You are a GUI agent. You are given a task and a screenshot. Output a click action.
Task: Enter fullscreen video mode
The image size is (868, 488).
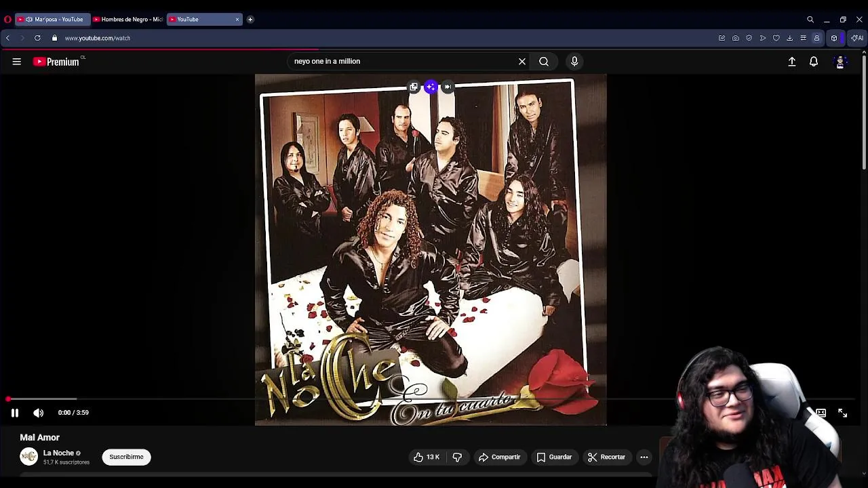pyautogui.click(x=843, y=413)
